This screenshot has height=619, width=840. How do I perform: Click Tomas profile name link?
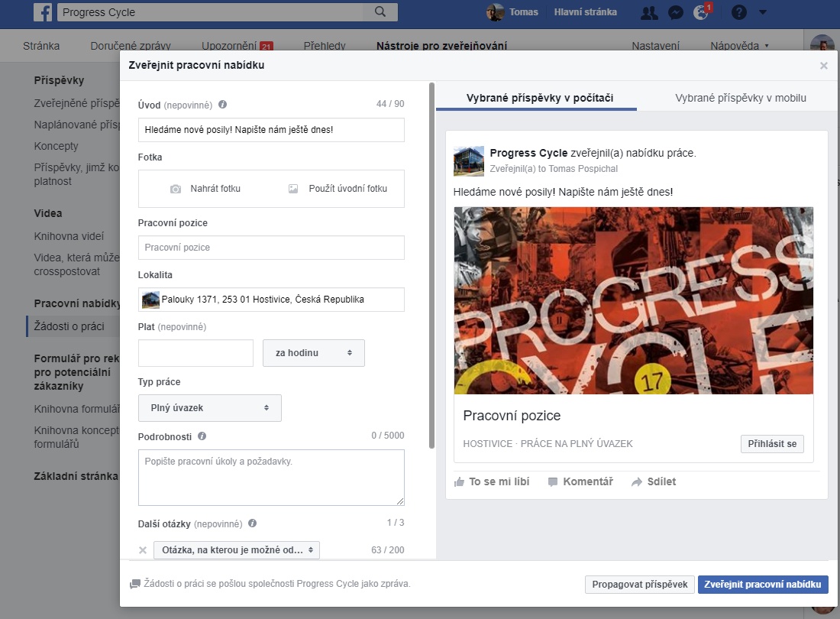523,11
